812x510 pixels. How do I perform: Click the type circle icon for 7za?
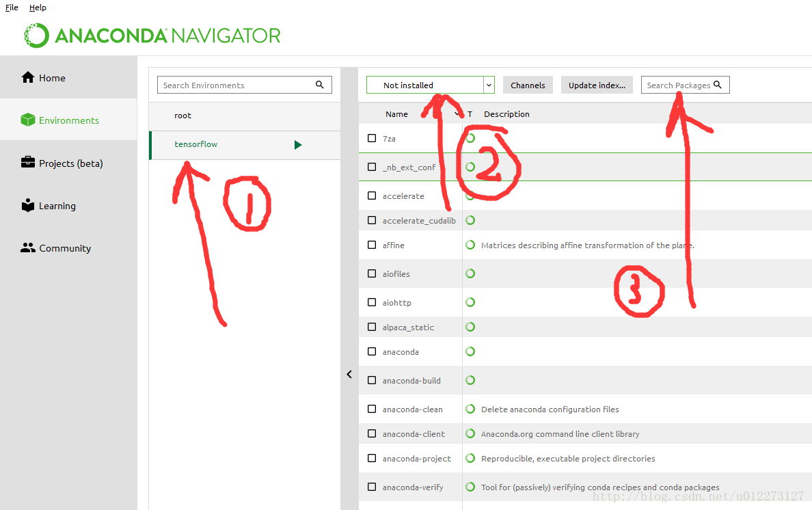(x=470, y=138)
